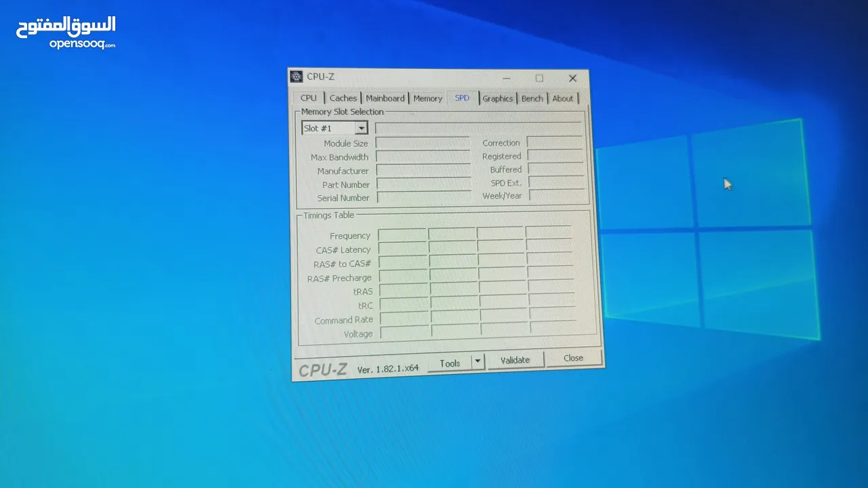
Task: Click the CPU-Z icon in the title bar
Action: coord(297,77)
